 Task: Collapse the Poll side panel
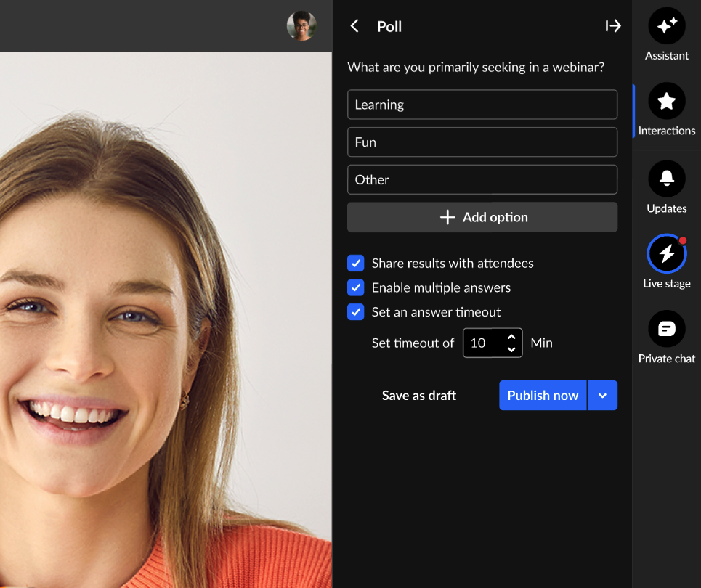click(613, 27)
